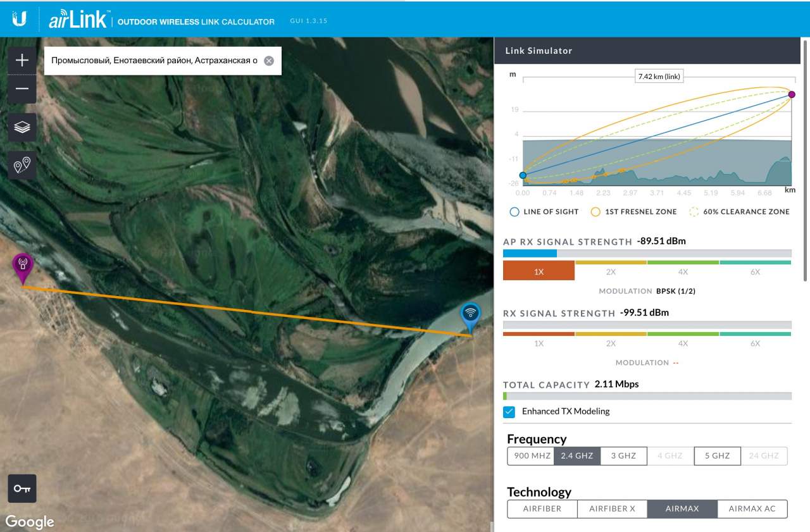Screen dimensions: 810x532
Task: Choose AIRMAX technology
Action: coord(682,509)
